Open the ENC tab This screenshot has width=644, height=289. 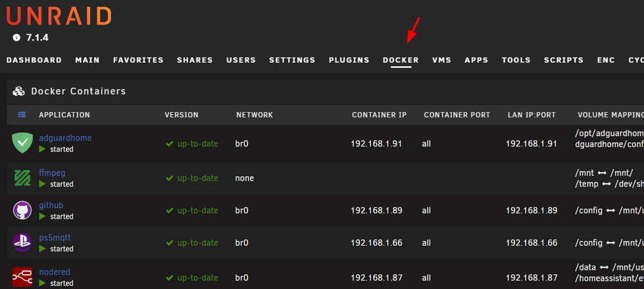click(606, 60)
